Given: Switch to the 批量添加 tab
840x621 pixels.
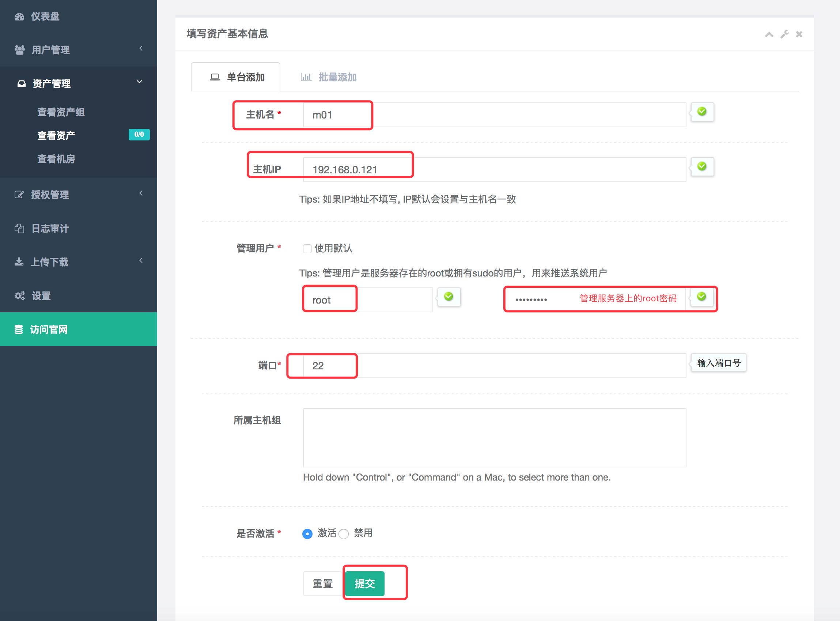Looking at the screenshot, I should 328,77.
